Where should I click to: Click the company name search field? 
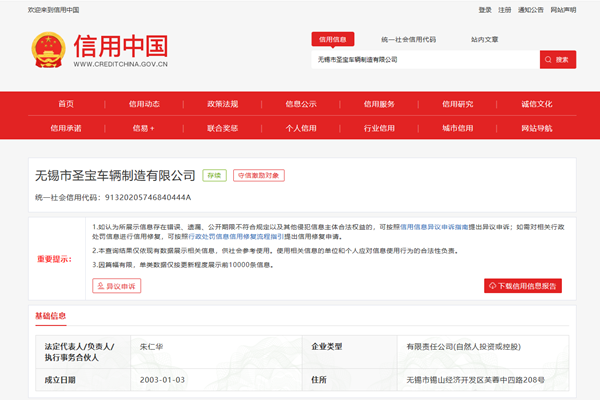click(426, 60)
